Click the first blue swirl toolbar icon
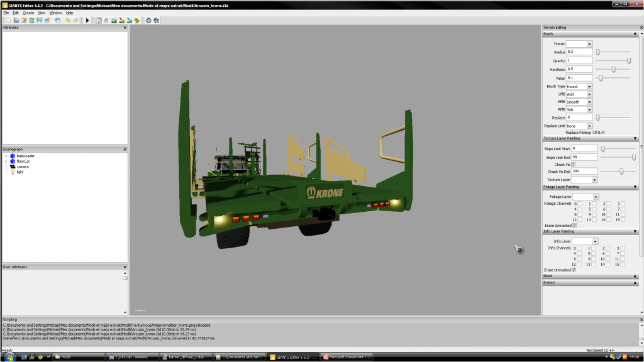Screen dimensions: 644x362 pyautogui.click(x=148, y=21)
